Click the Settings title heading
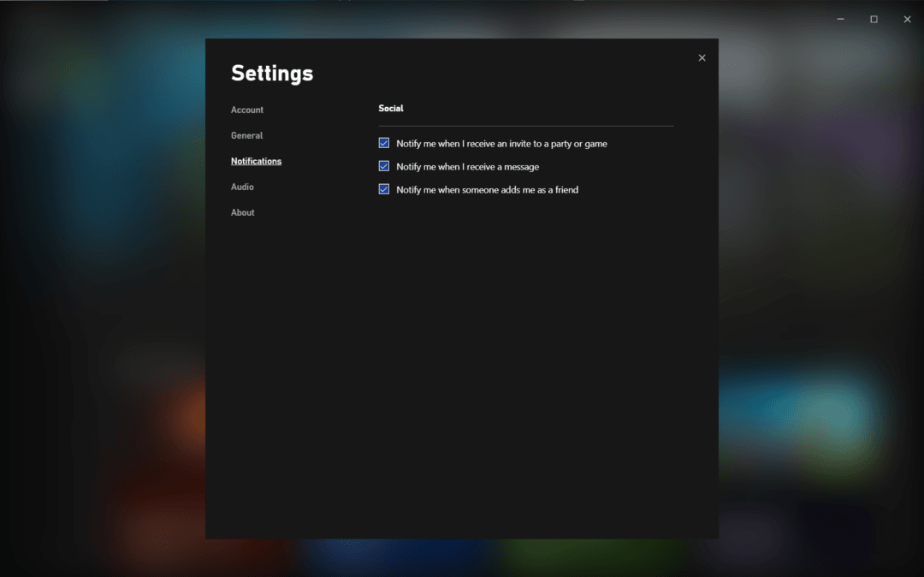 pyautogui.click(x=272, y=74)
